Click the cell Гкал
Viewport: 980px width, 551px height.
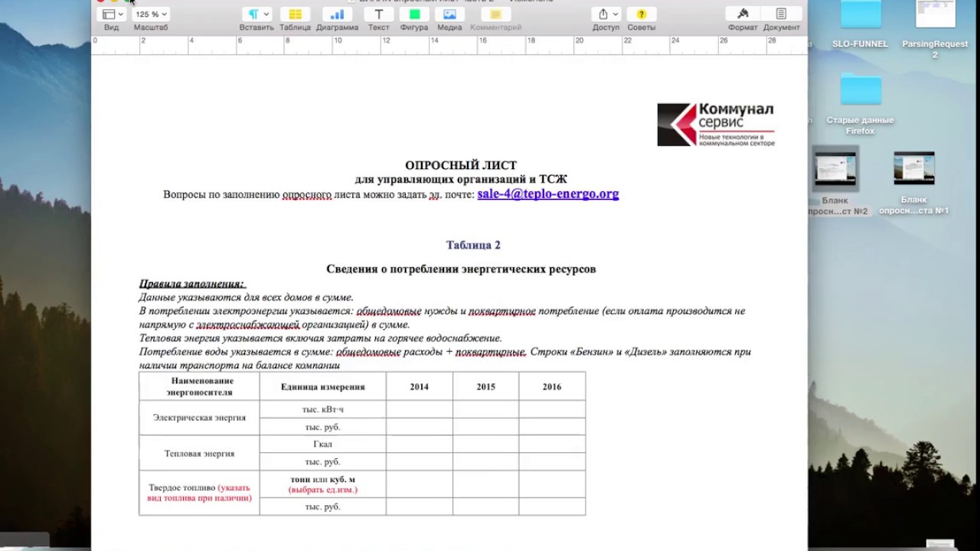[x=322, y=444]
